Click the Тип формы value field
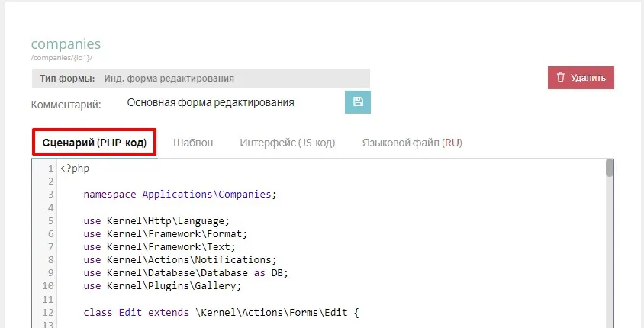This screenshot has height=328, width=644. 229,79
